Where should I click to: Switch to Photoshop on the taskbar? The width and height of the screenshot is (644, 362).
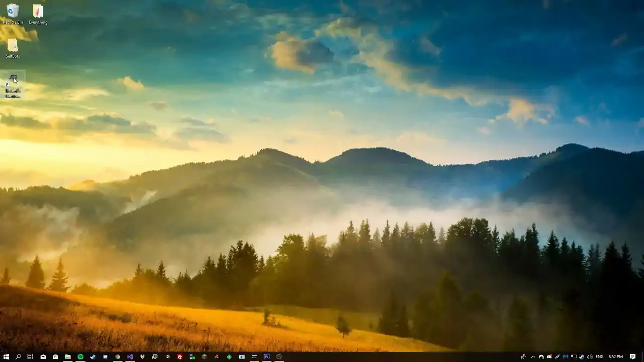click(267, 357)
